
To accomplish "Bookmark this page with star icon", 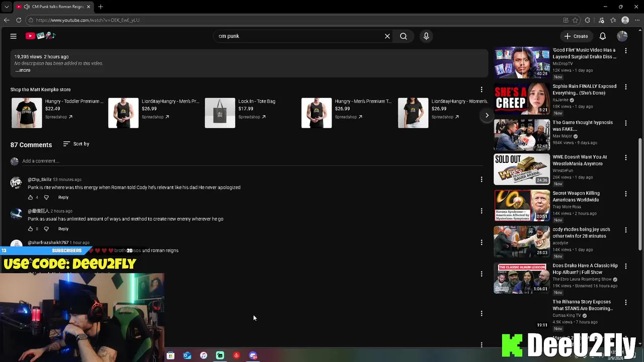I will click(576, 20).
